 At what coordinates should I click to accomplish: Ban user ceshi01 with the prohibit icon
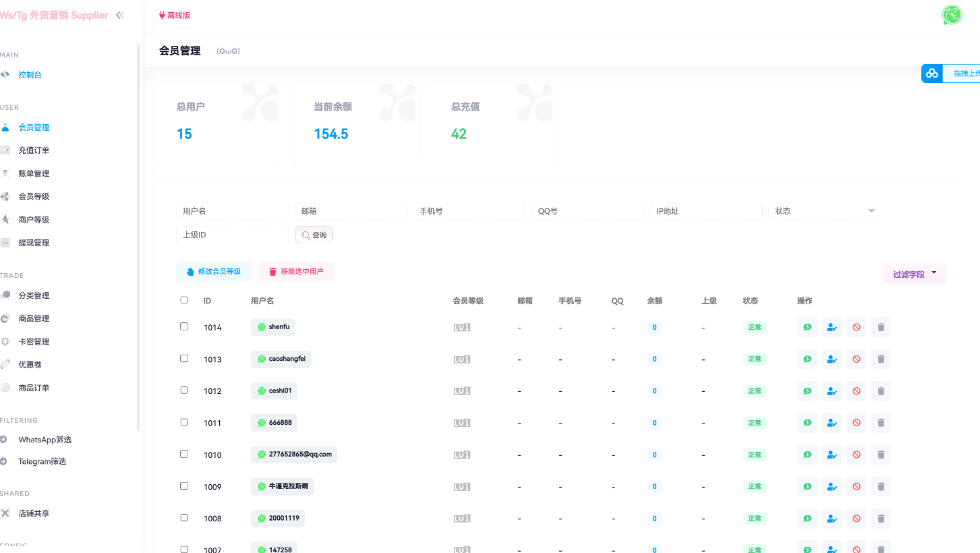pyautogui.click(x=857, y=390)
